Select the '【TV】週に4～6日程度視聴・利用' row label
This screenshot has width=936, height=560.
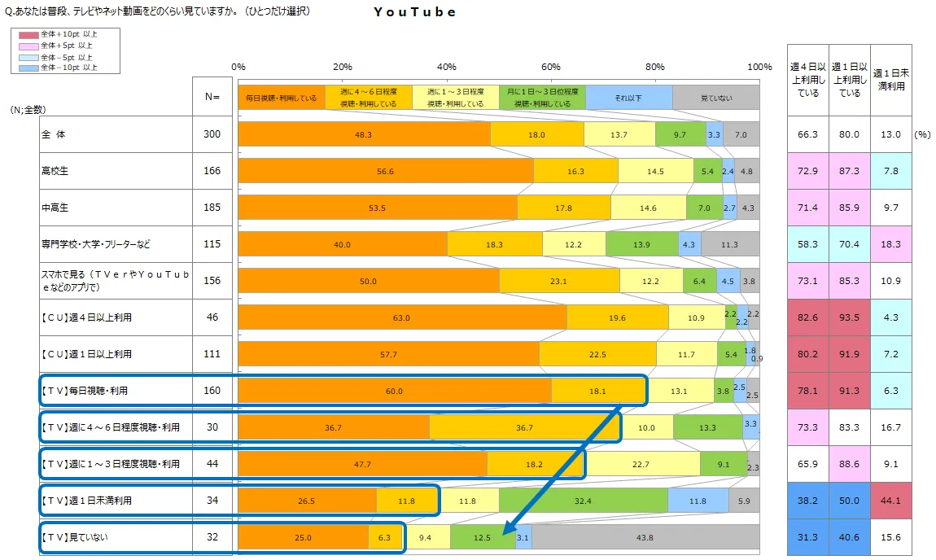click(110, 427)
